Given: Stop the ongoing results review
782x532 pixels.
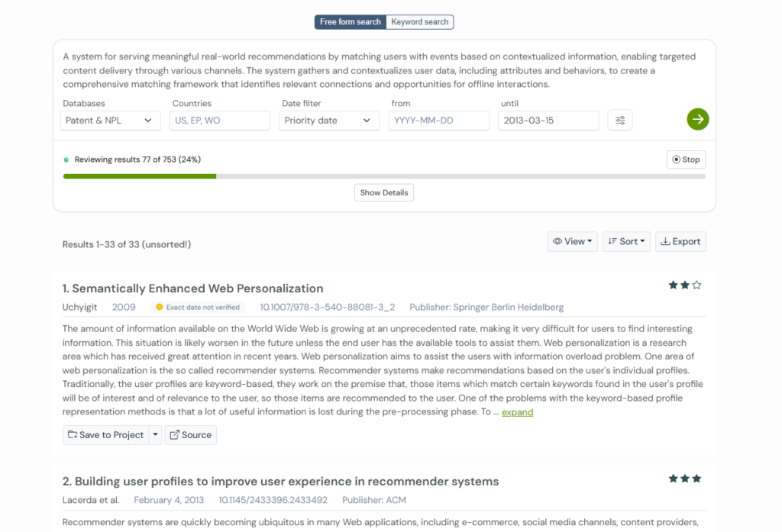Looking at the screenshot, I should pyautogui.click(x=686, y=160).
